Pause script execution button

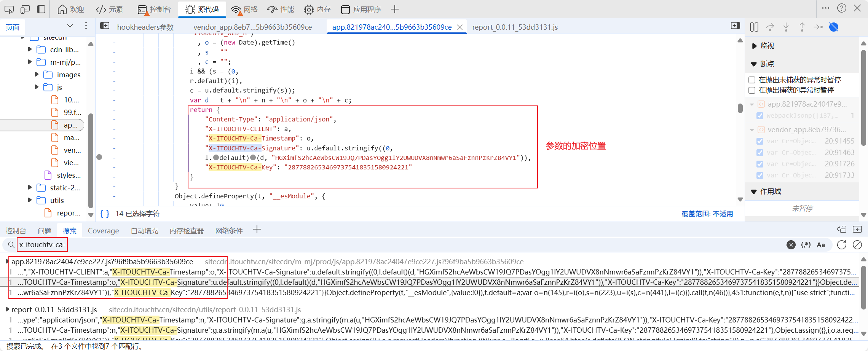click(754, 27)
